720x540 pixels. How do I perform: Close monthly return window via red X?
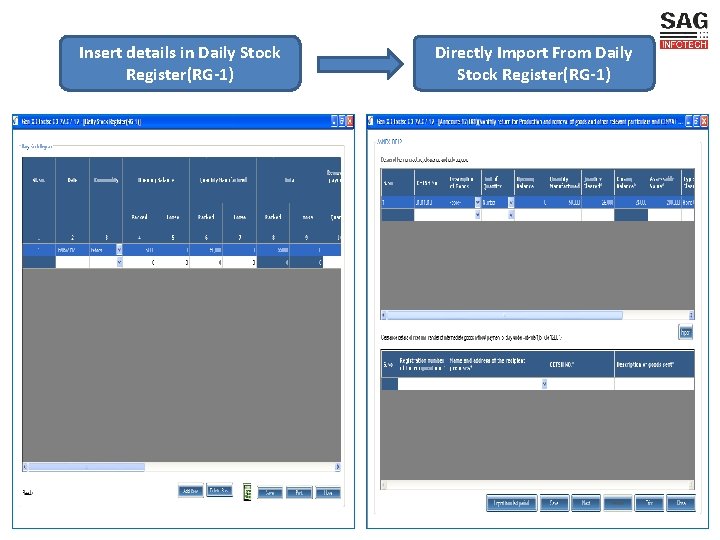[704, 121]
